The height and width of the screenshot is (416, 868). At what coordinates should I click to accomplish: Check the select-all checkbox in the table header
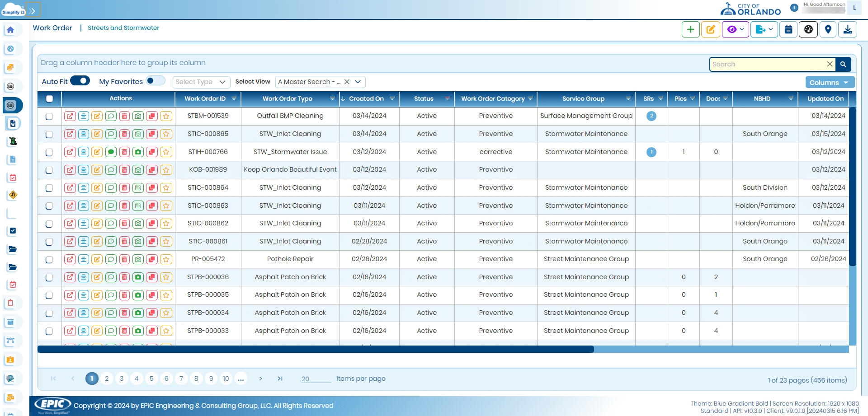pos(49,98)
